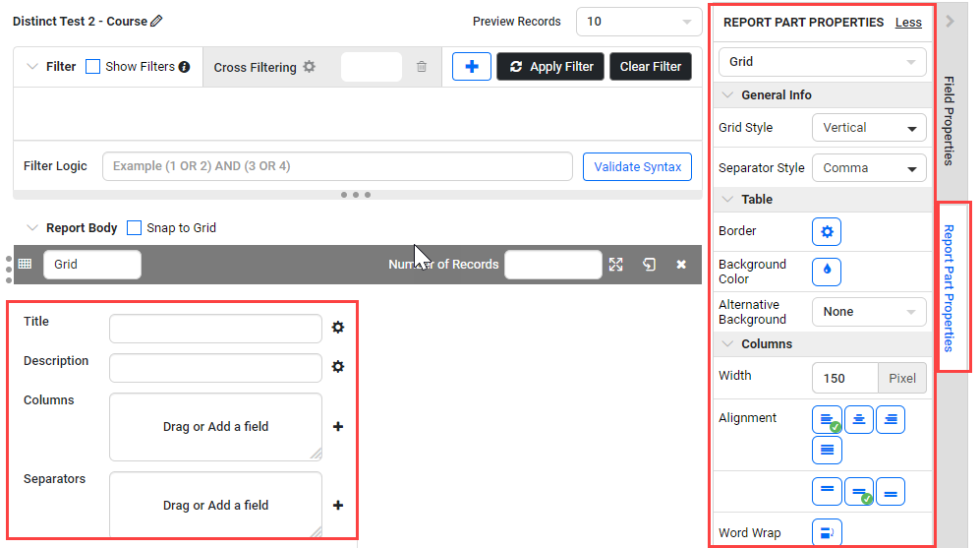Remove the Grid report part

(x=681, y=264)
